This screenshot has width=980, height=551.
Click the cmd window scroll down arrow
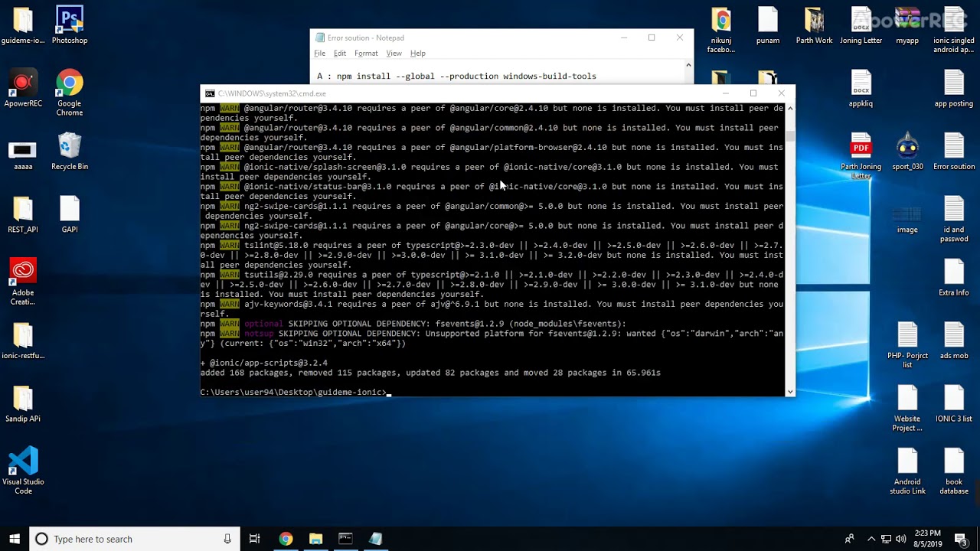pyautogui.click(x=790, y=391)
